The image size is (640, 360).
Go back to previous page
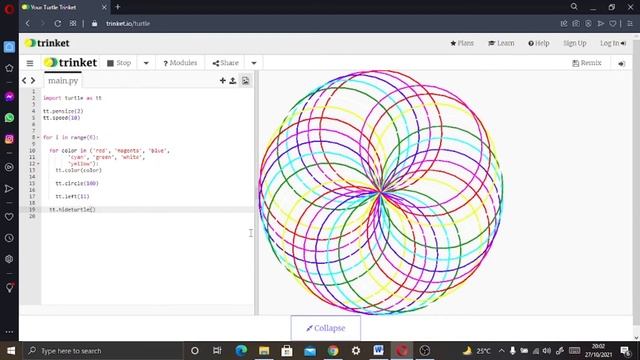coord(28,24)
